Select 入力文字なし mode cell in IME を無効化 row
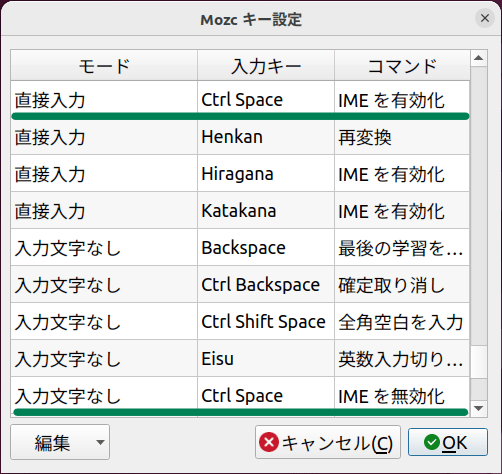Image resolution: width=502 pixels, height=474 pixels. pos(104,395)
